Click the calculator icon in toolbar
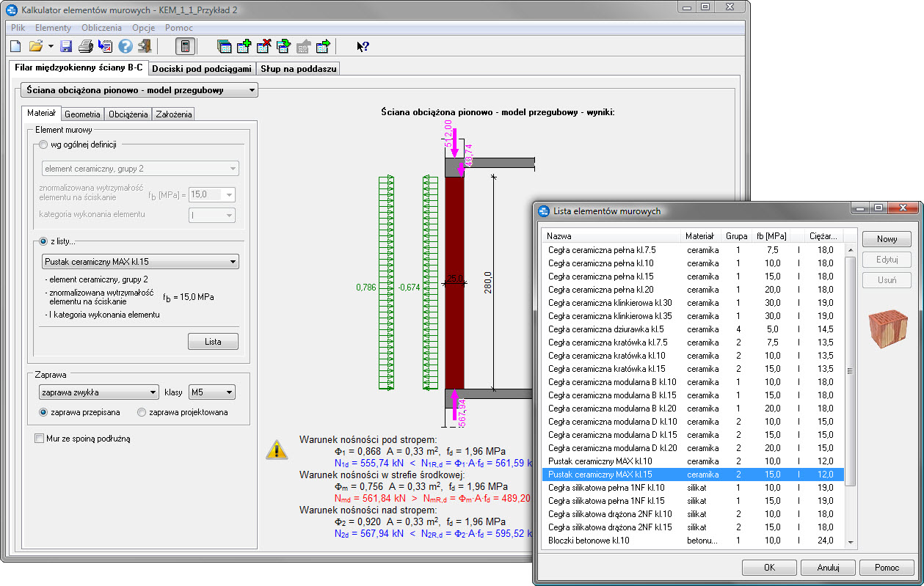Screen dimensions: 924x586 coord(185,46)
